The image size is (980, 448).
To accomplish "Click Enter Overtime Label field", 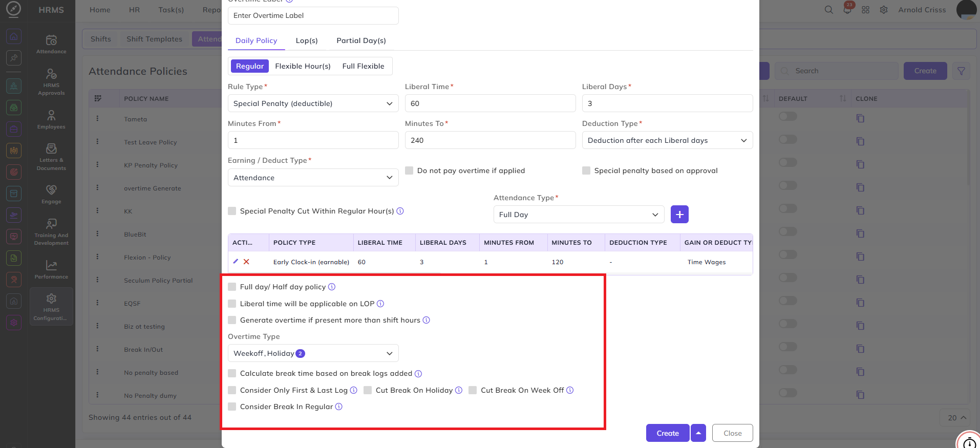I will pos(313,15).
